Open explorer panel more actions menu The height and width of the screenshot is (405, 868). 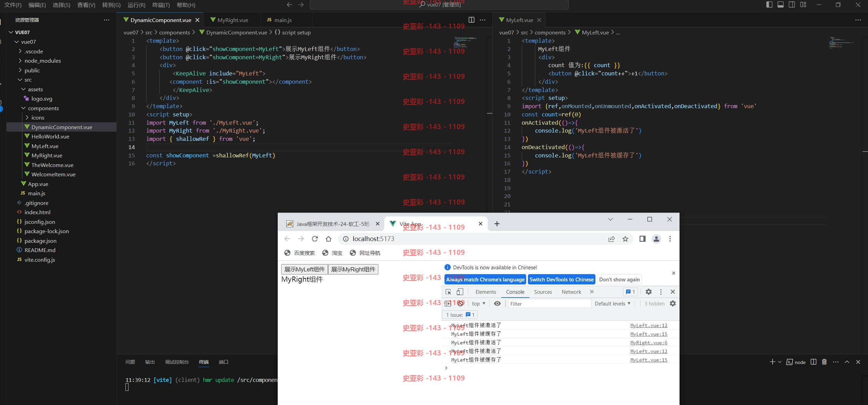point(106,20)
